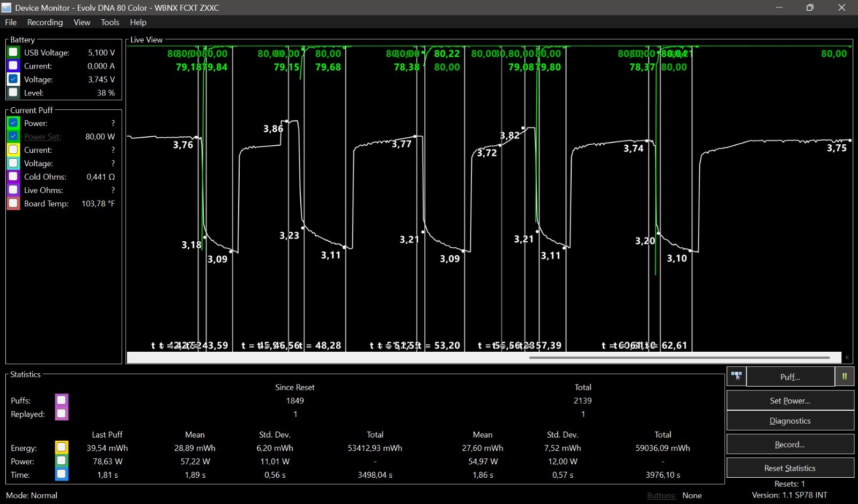The image size is (858, 504).
Task: Restore down the Device Monitor window
Action: pyautogui.click(x=810, y=8)
